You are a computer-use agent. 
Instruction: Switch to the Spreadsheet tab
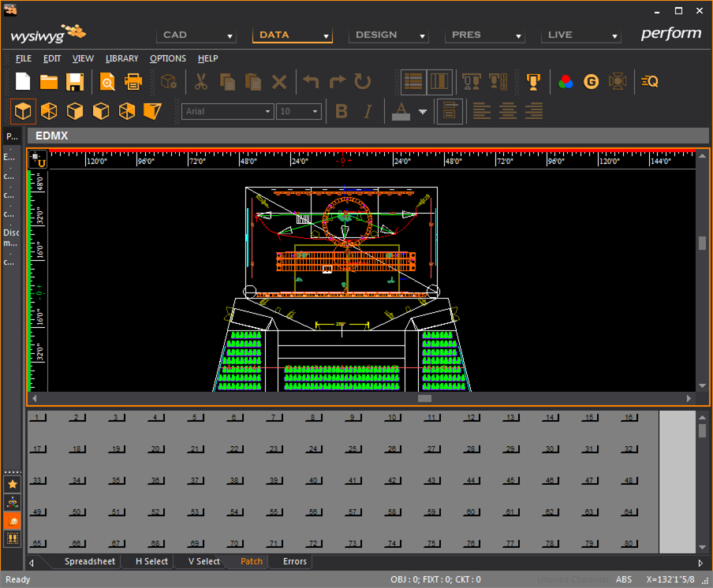pyautogui.click(x=89, y=561)
